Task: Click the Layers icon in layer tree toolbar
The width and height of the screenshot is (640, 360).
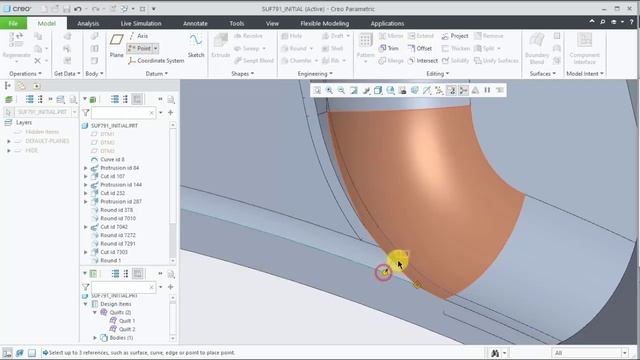Action: pyautogui.click(x=8, y=99)
